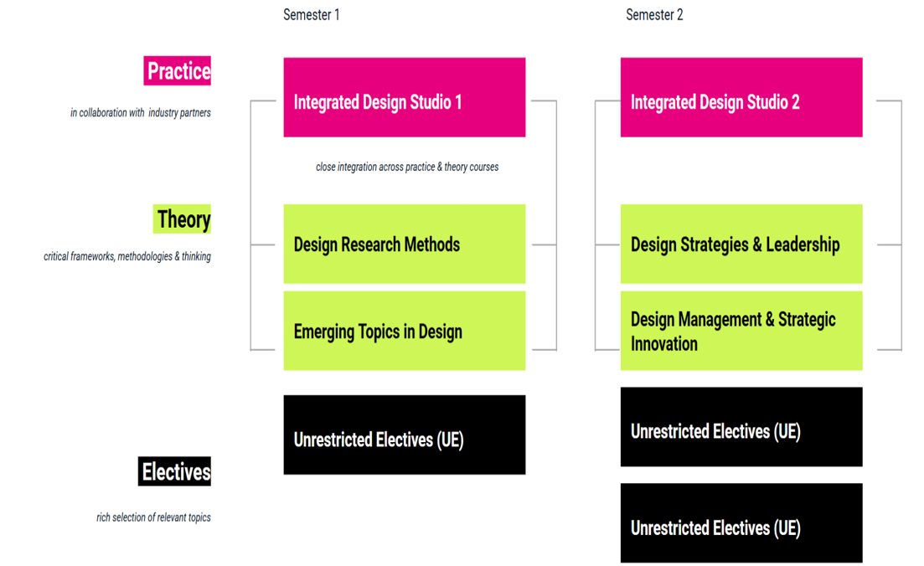Click the Integrated Design Studio 1 block
924x566 pixels.
pyautogui.click(x=405, y=97)
